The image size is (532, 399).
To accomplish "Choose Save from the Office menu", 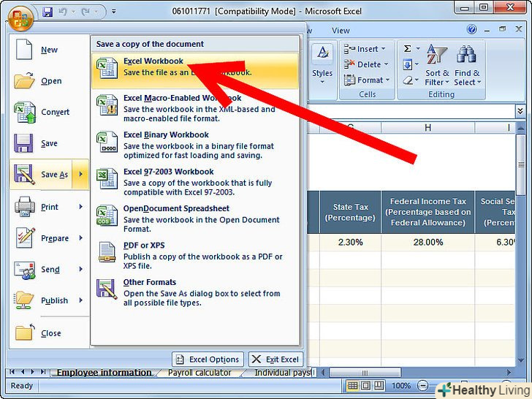I will click(x=49, y=143).
